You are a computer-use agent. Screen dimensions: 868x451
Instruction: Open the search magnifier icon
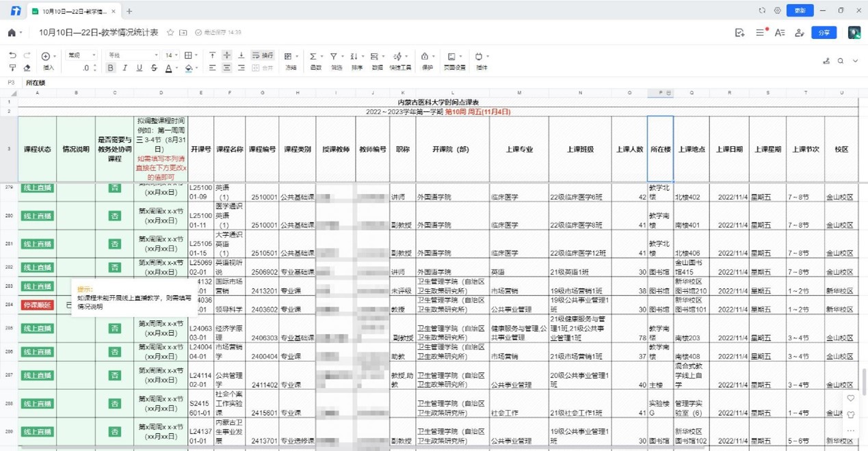pyautogui.click(x=841, y=61)
